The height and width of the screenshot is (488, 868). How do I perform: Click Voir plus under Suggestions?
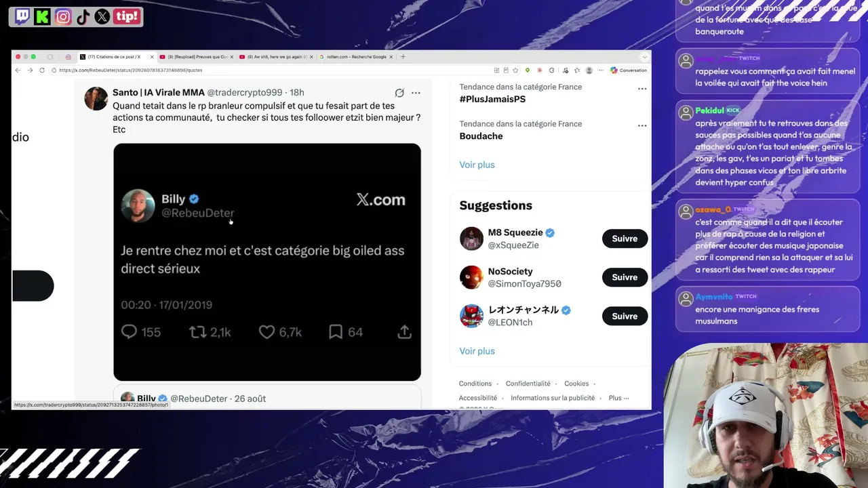click(477, 351)
